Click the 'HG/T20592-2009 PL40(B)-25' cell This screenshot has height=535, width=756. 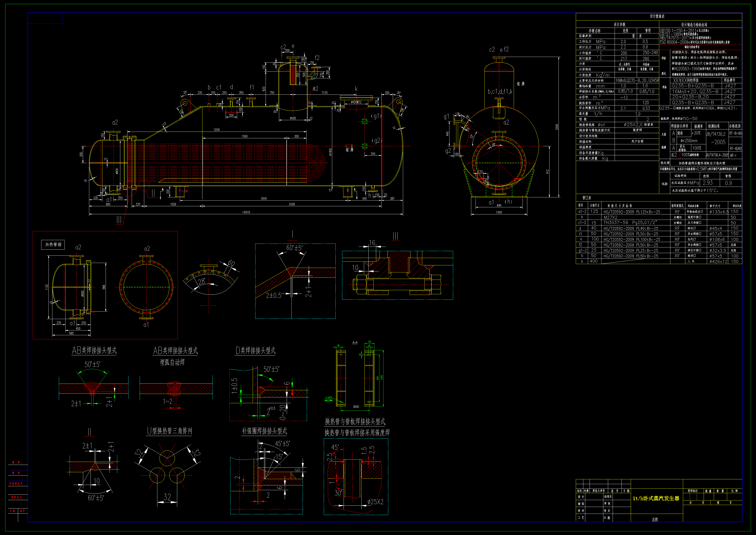coord(631,228)
